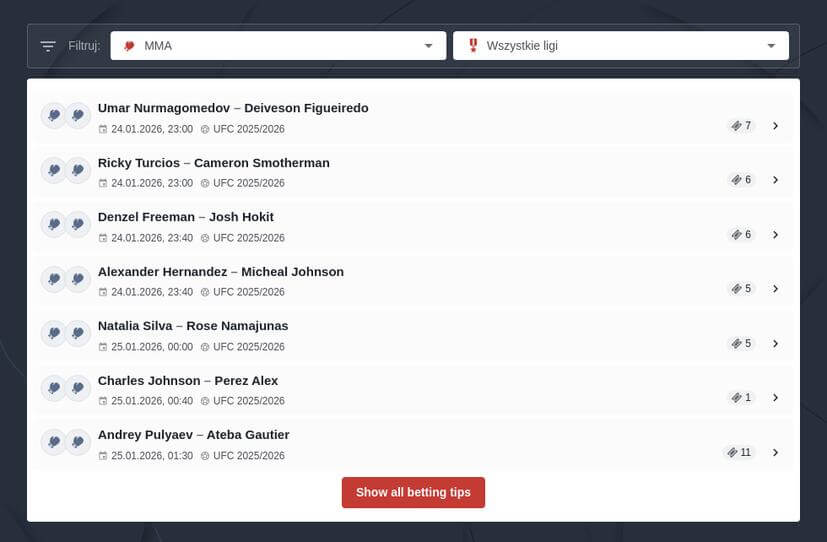Screen dimensions: 827x542
Task: Open Alexander Hernandez – Micheal Johnson match
Action: pyautogui.click(x=220, y=272)
